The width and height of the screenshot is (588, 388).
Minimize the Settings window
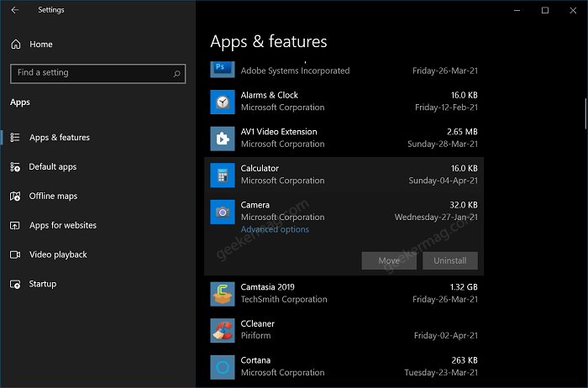[517, 10]
